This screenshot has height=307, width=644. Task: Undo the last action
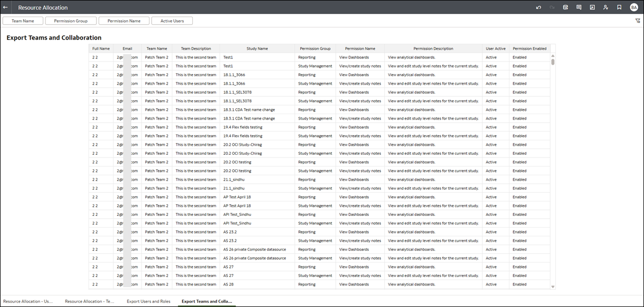point(538,8)
